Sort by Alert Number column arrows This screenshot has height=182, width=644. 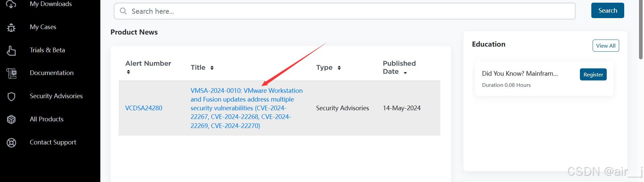coord(128,72)
